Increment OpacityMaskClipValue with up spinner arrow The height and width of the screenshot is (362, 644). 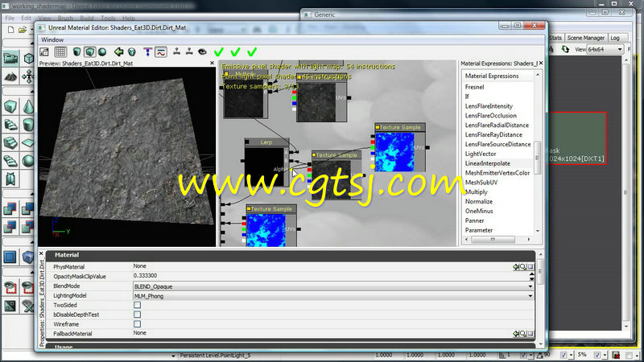[531, 274]
